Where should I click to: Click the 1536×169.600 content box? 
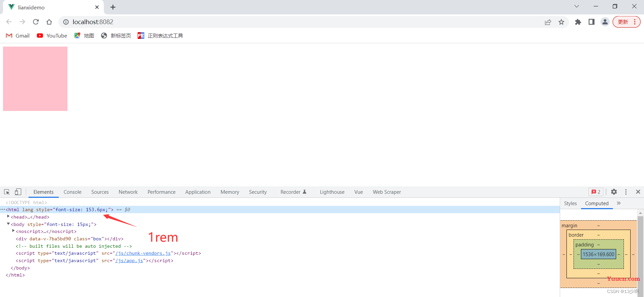click(x=598, y=254)
